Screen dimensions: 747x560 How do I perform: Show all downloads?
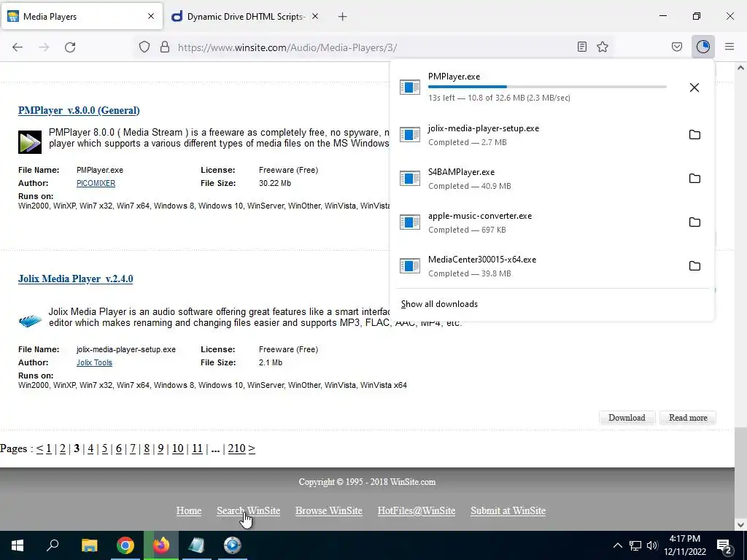point(439,304)
